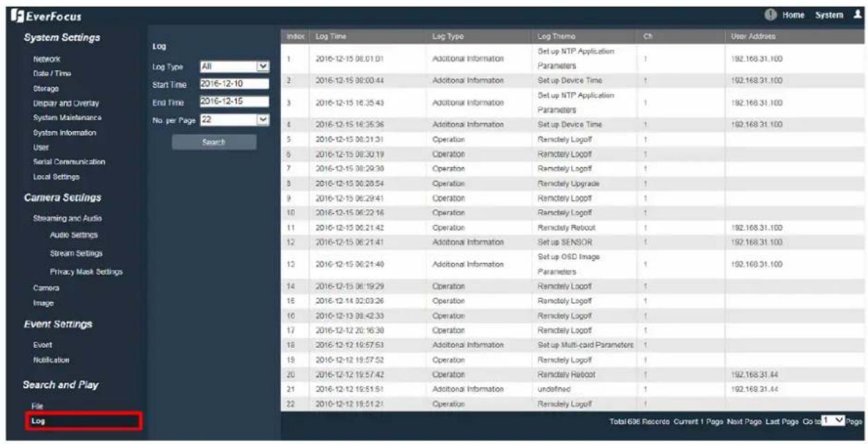Select log time 2016-12-15 16:35:43

[x=349, y=102]
